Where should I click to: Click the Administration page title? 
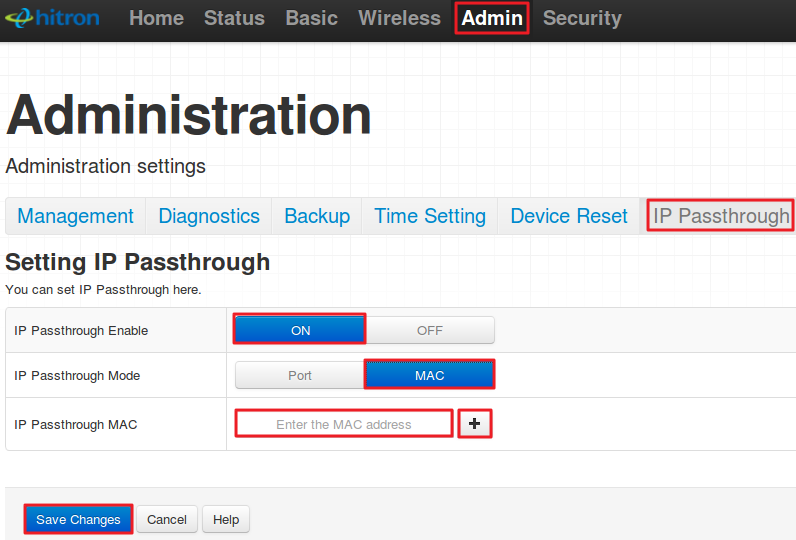pos(189,116)
